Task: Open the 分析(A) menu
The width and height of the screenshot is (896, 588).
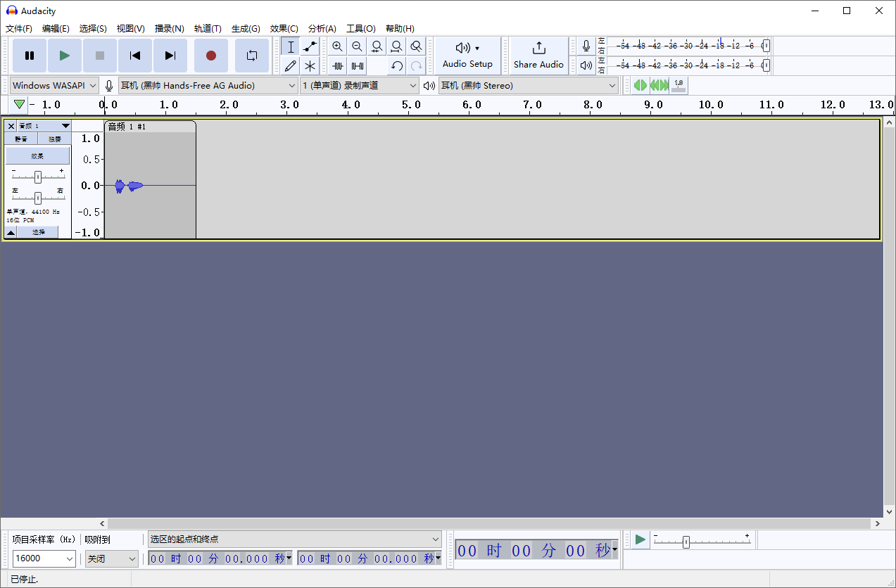Action: coord(322,29)
